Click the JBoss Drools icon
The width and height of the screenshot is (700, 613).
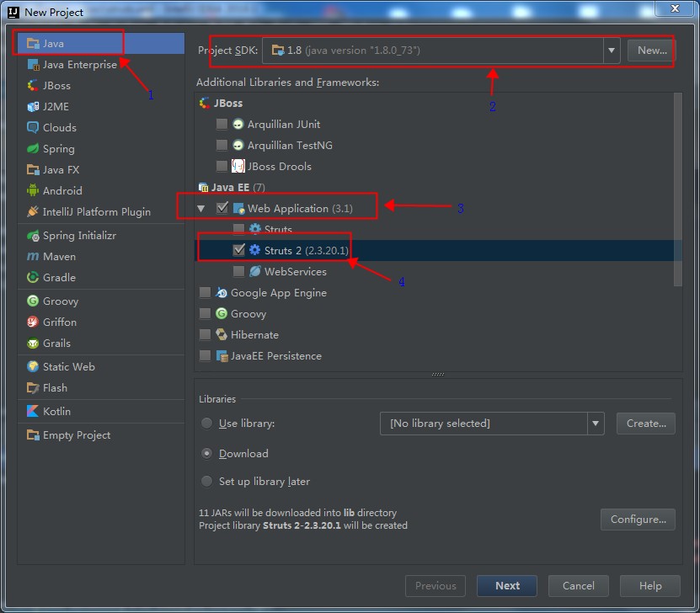(x=238, y=166)
